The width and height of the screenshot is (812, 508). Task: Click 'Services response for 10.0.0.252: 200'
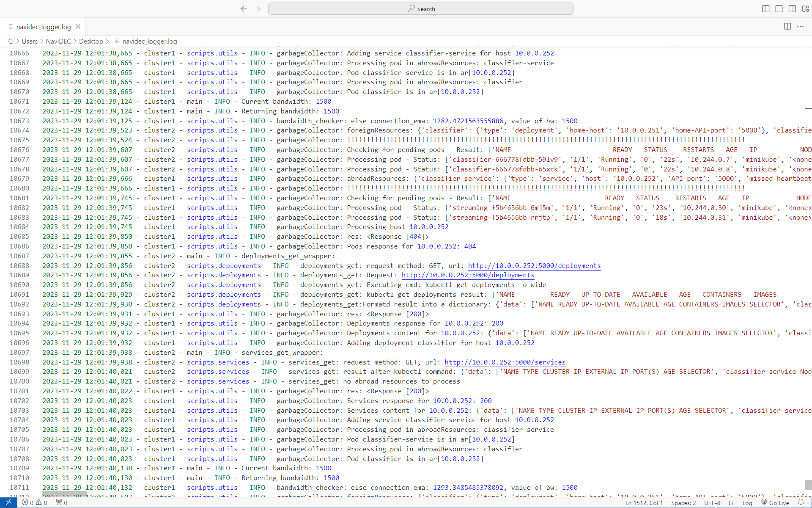[x=419, y=401]
